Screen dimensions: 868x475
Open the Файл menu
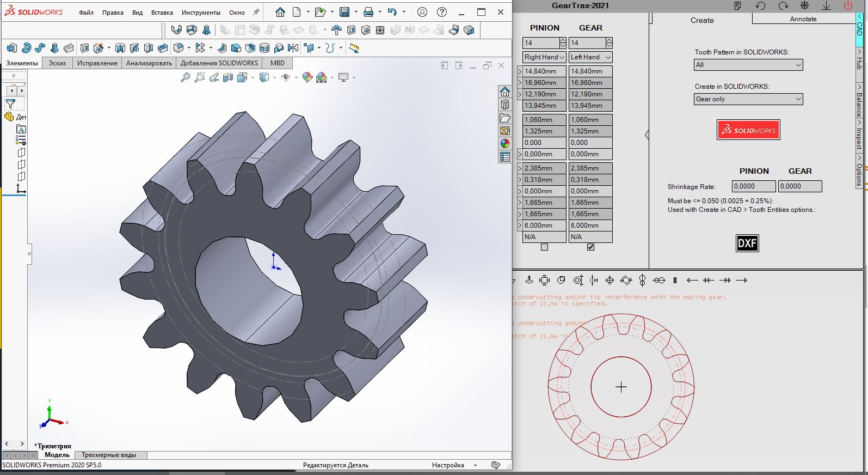point(86,13)
